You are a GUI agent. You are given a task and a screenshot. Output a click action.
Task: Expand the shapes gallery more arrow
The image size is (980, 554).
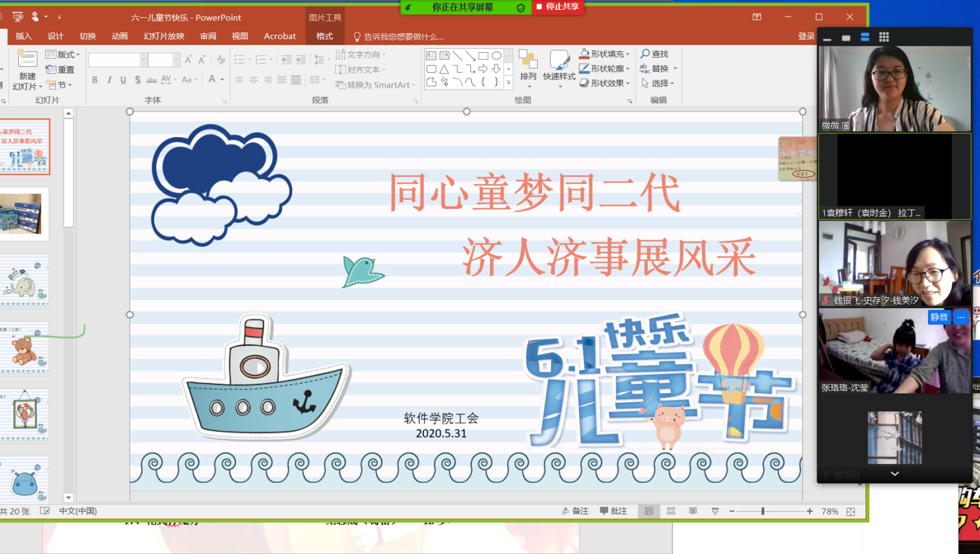click(508, 82)
